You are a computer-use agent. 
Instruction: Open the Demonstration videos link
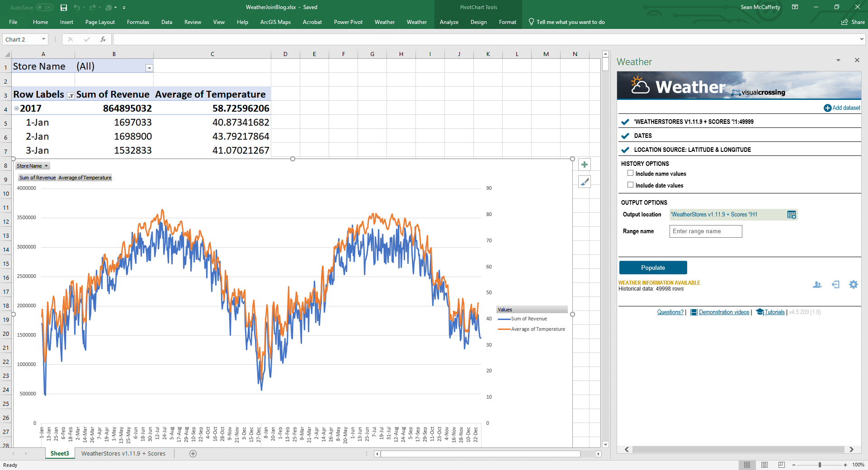(x=723, y=312)
